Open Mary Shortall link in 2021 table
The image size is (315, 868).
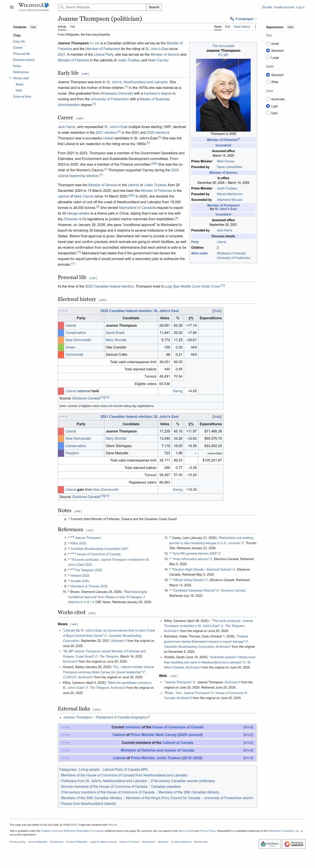point(116,439)
